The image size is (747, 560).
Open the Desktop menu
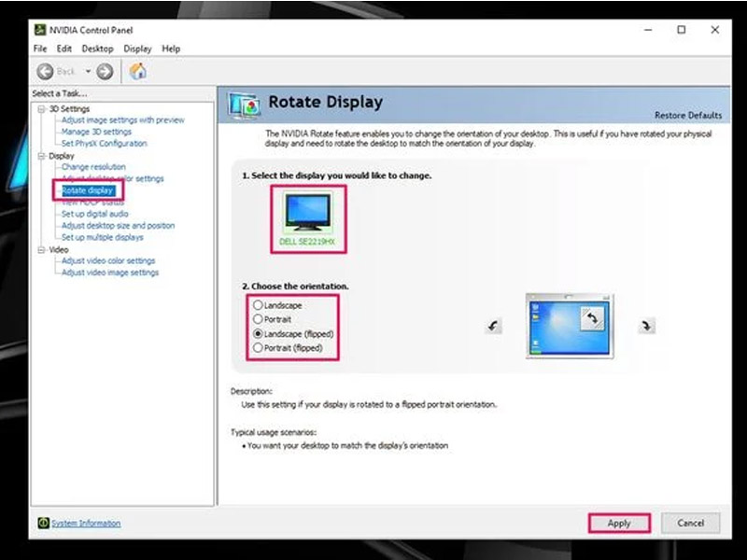(97, 49)
